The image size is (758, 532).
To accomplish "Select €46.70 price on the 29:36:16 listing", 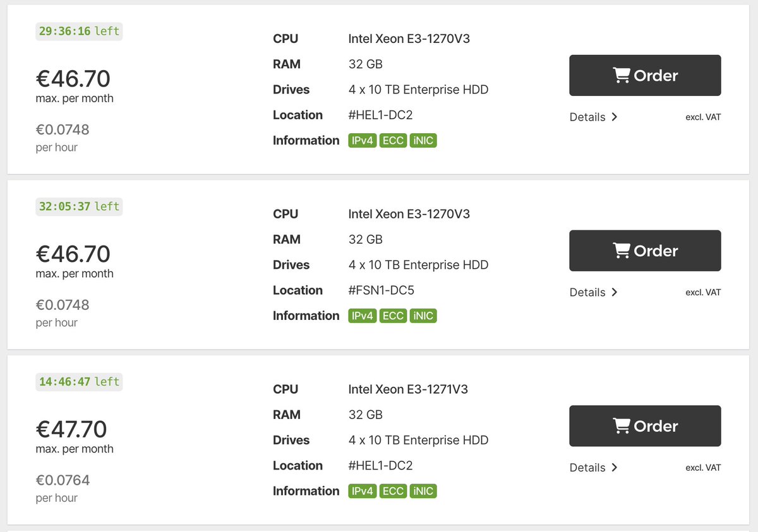I will tap(73, 78).
